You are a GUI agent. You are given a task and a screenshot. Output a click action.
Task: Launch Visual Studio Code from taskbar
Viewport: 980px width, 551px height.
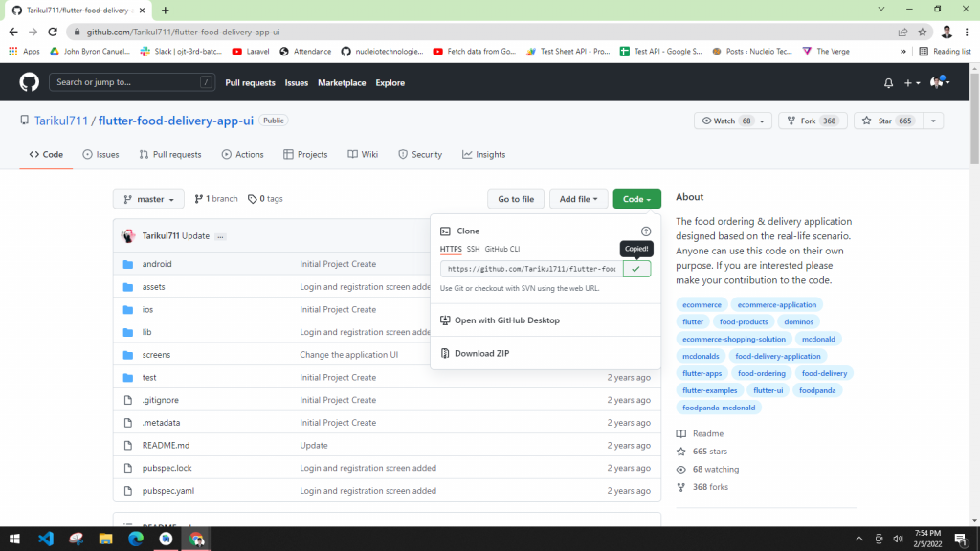[x=46, y=539]
